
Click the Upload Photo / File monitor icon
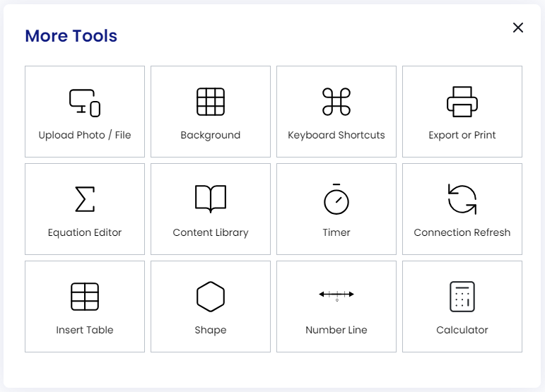[85, 102]
